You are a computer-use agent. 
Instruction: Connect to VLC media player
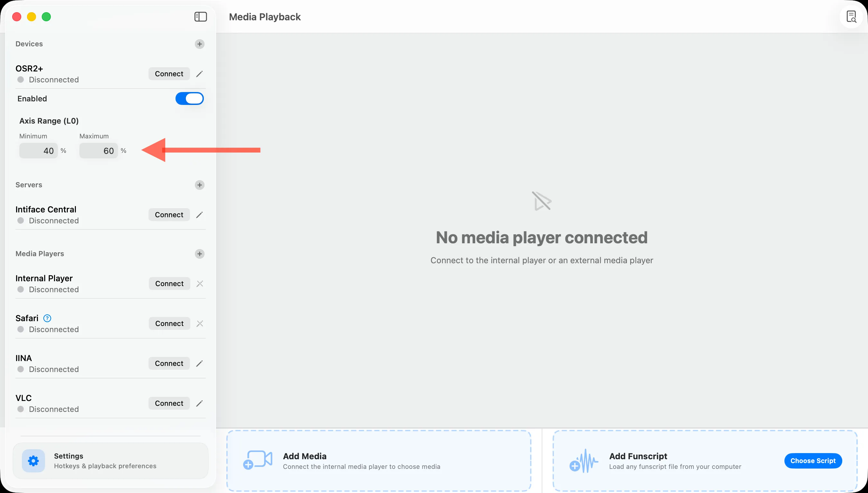pyautogui.click(x=169, y=403)
